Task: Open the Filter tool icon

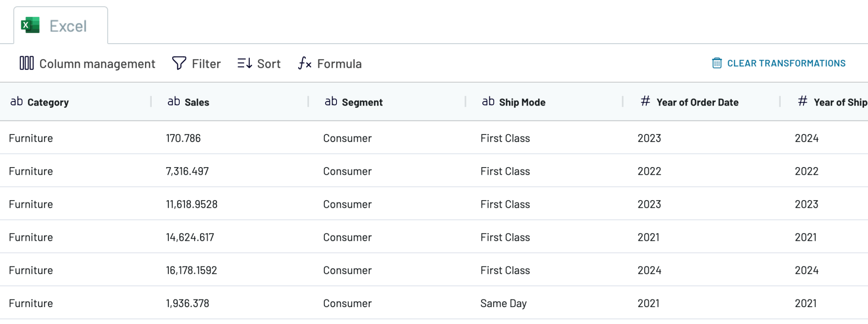Action: 179,63
